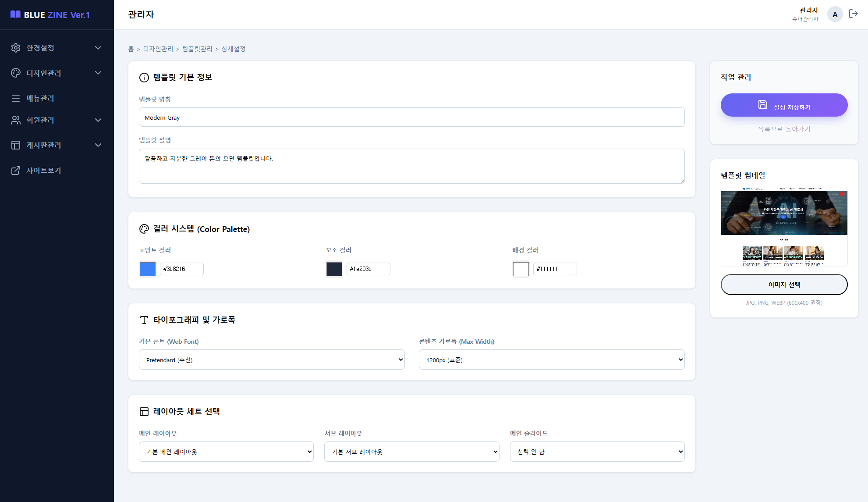Screen dimensions: 868x502
Task: Expand the 디자인관리 menu chevron
Action: tap(98, 73)
